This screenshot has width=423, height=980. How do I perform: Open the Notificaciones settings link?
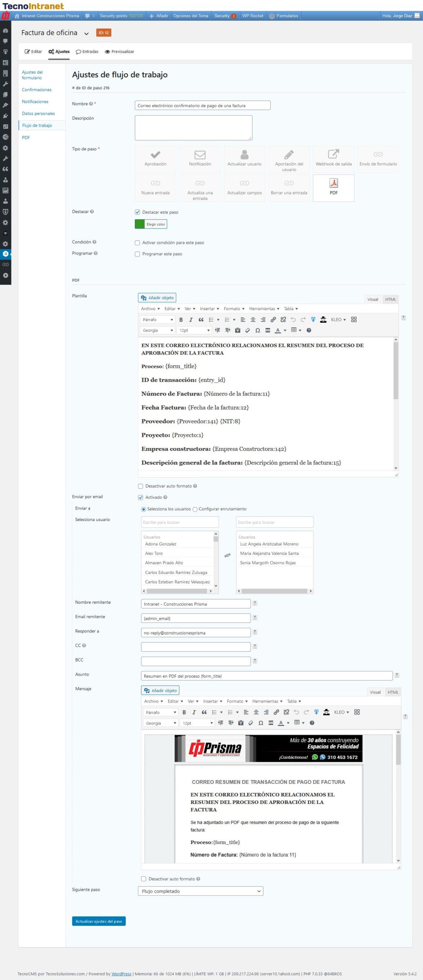pyautogui.click(x=35, y=101)
